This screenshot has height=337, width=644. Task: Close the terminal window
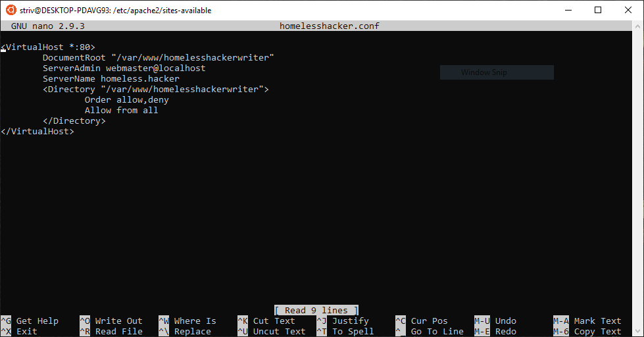(628, 10)
